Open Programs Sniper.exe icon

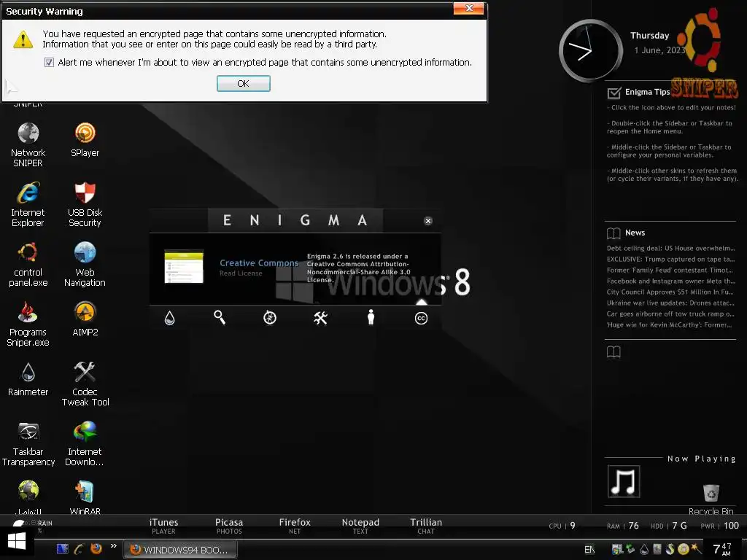click(28, 324)
